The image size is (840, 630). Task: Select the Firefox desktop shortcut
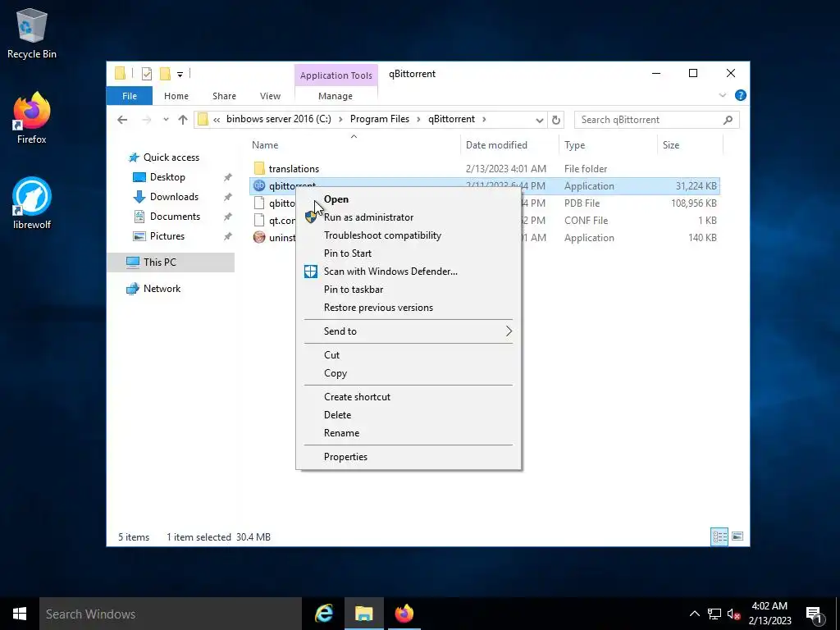coord(32,118)
